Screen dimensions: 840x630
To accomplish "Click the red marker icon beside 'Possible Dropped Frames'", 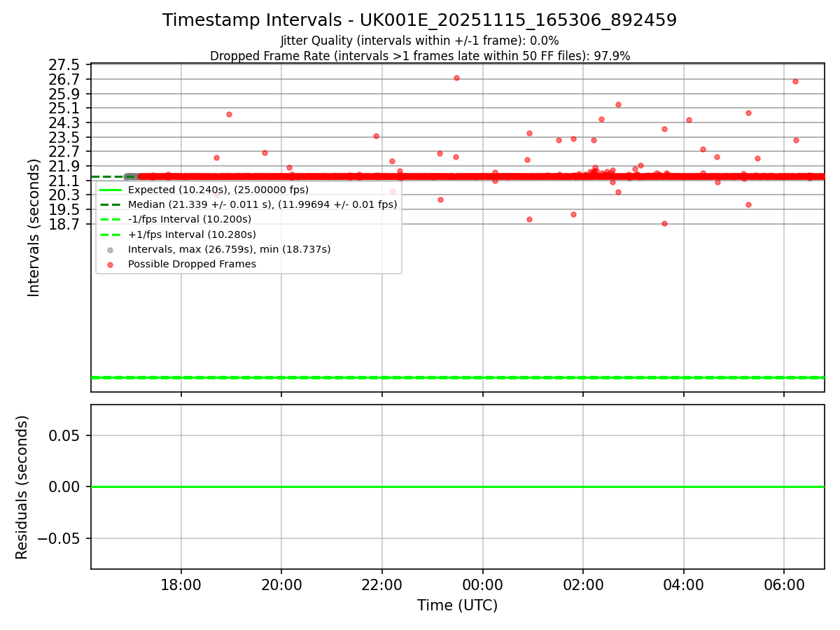I will 110,265.
